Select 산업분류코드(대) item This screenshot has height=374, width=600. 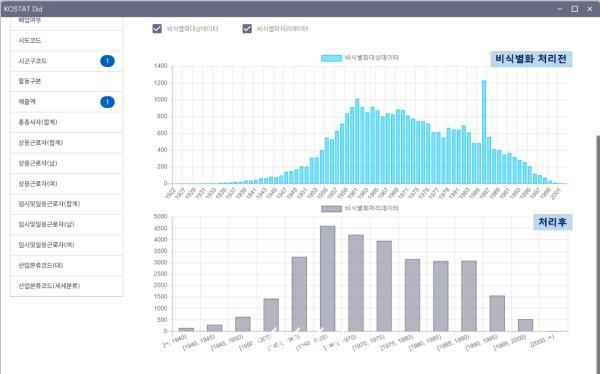tap(67, 265)
